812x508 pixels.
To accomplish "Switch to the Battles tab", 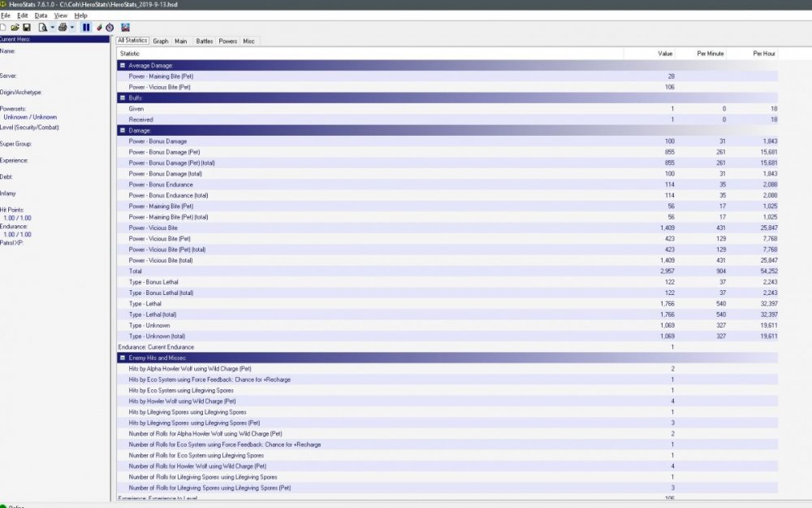I will [x=205, y=41].
